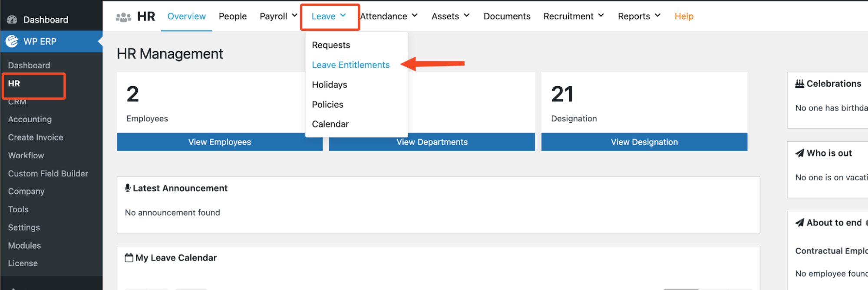Click the WordPress Dashboard gauge icon
Image resolution: width=868 pixels, height=290 pixels.
pos(12,20)
